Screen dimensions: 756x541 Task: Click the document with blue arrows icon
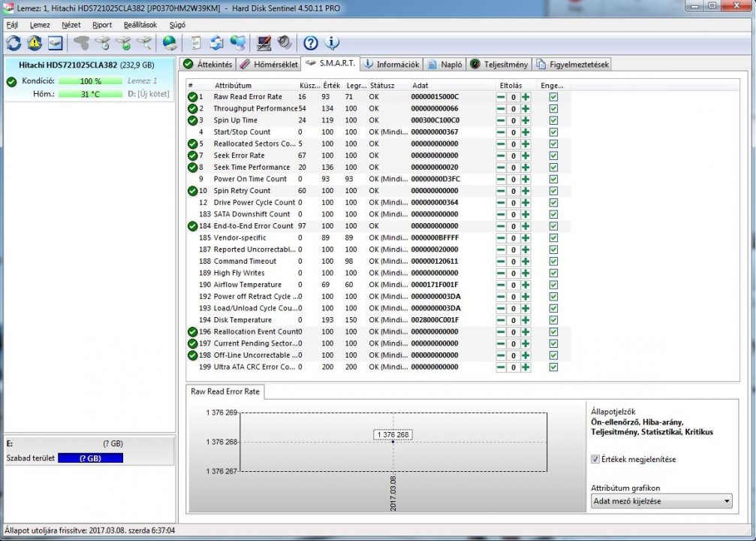[216, 44]
